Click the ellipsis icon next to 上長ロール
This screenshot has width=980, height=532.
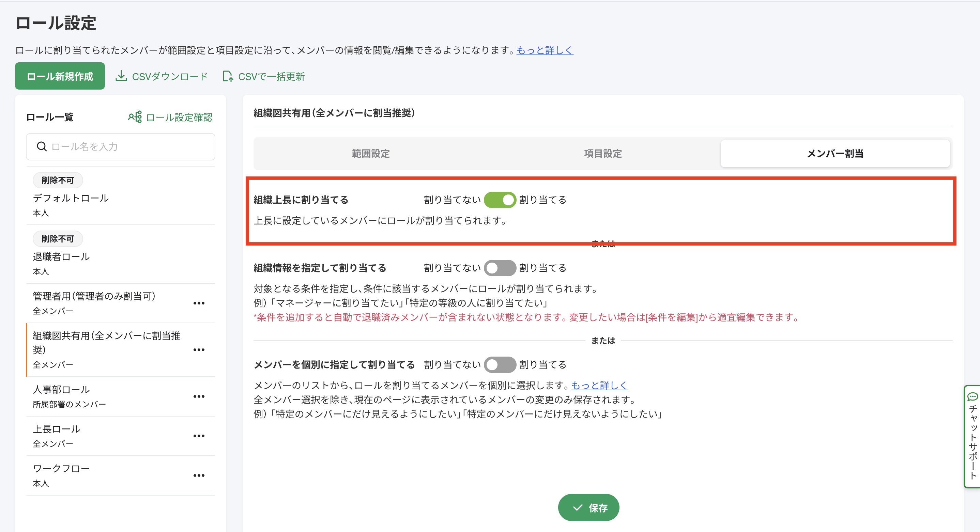pos(199,436)
